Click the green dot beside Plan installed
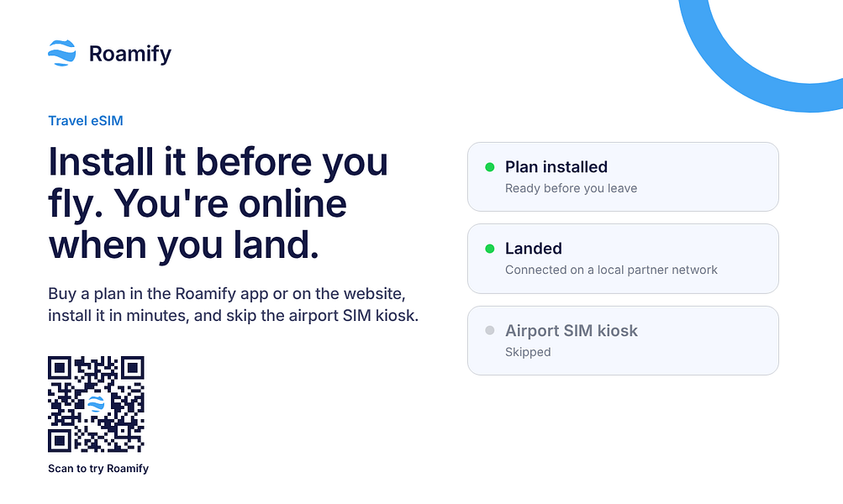This screenshot has height=504, width=843. point(489,167)
